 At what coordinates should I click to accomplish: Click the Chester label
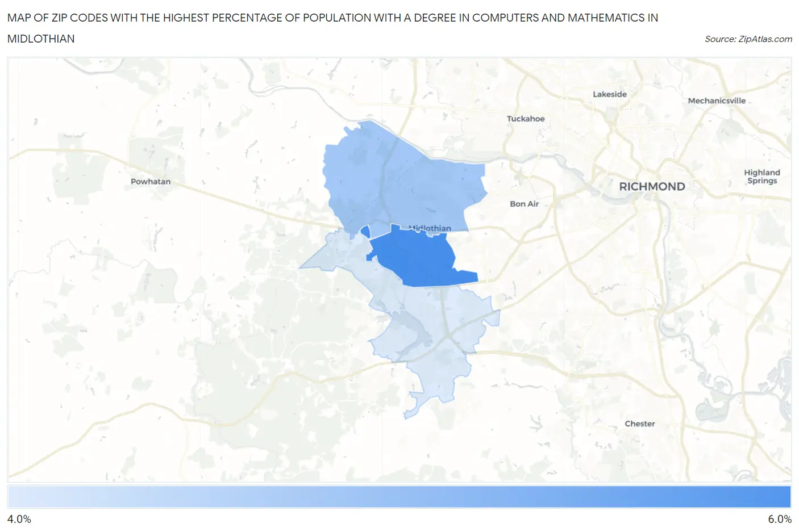pyautogui.click(x=640, y=424)
